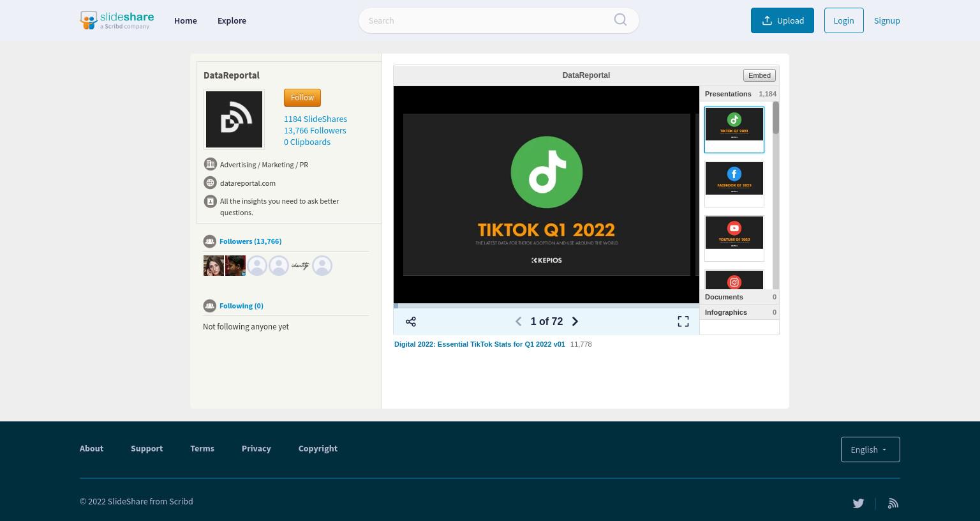Open Following (0) heading link
This screenshot has width=980, height=521.
[241, 306]
